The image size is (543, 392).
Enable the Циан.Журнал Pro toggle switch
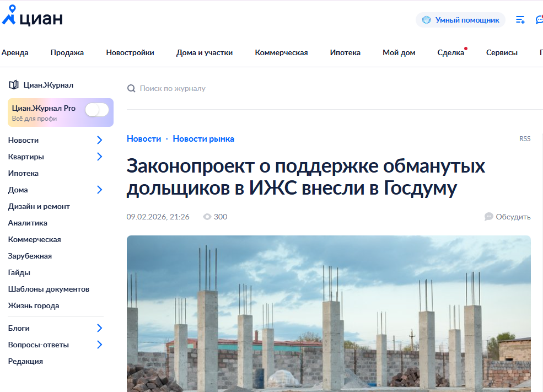tap(96, 109)
